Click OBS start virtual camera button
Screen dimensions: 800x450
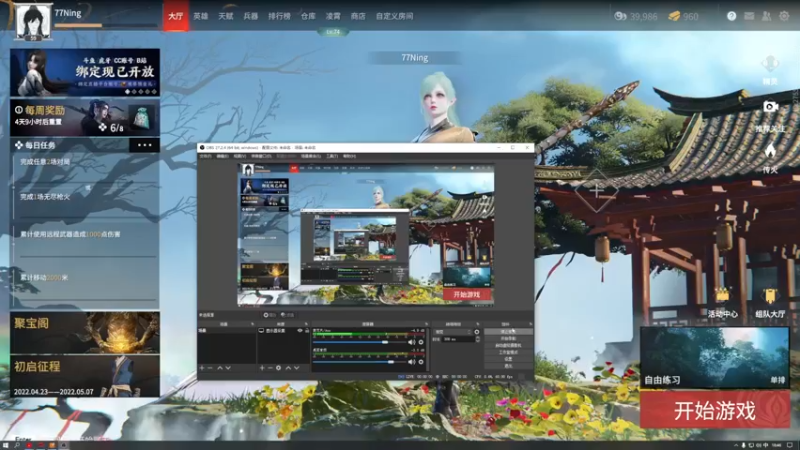pos(509,345)
